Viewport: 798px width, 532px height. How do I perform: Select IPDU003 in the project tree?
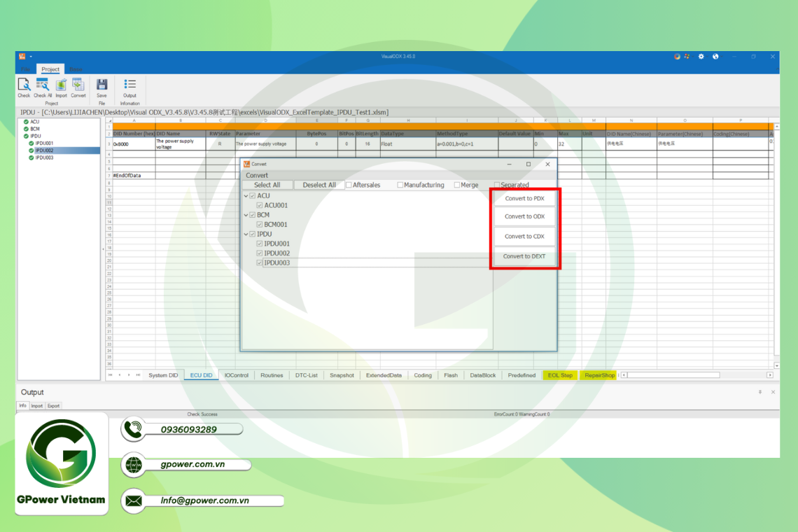click(44, 157)
